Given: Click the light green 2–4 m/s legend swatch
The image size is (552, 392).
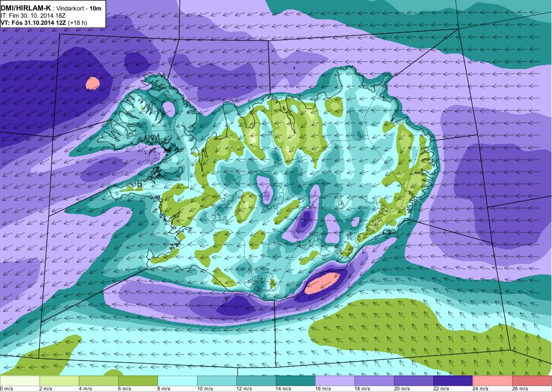Looking at the screenshot, I should (59, 381).
